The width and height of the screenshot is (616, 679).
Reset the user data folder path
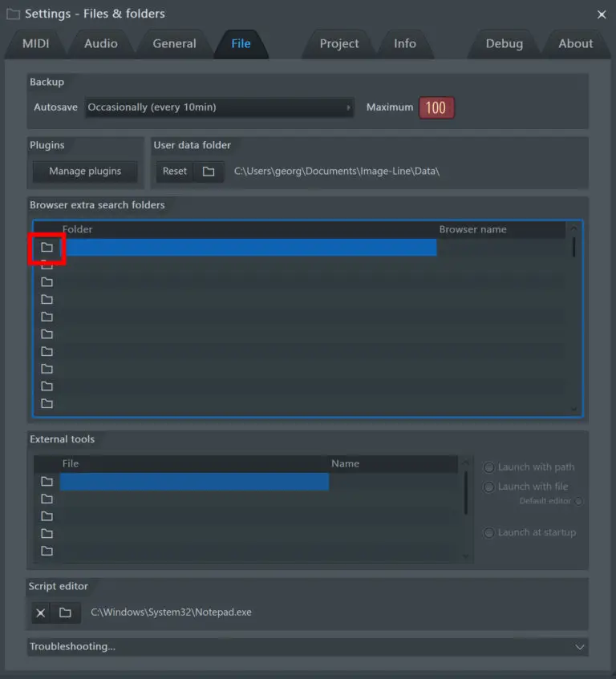(x=174, y=172)
